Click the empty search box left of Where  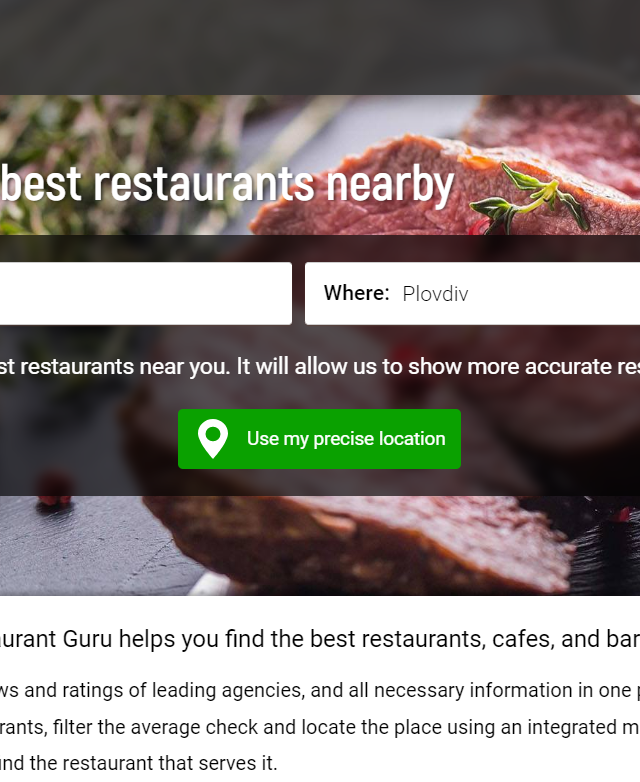pyautogui.click(x=146, y=293)
